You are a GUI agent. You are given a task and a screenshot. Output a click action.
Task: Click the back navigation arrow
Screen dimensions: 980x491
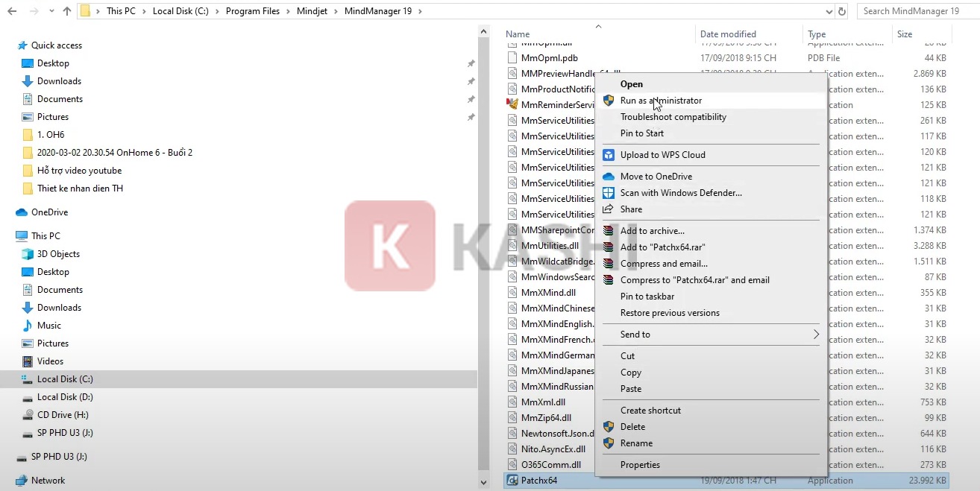point(11,10)
